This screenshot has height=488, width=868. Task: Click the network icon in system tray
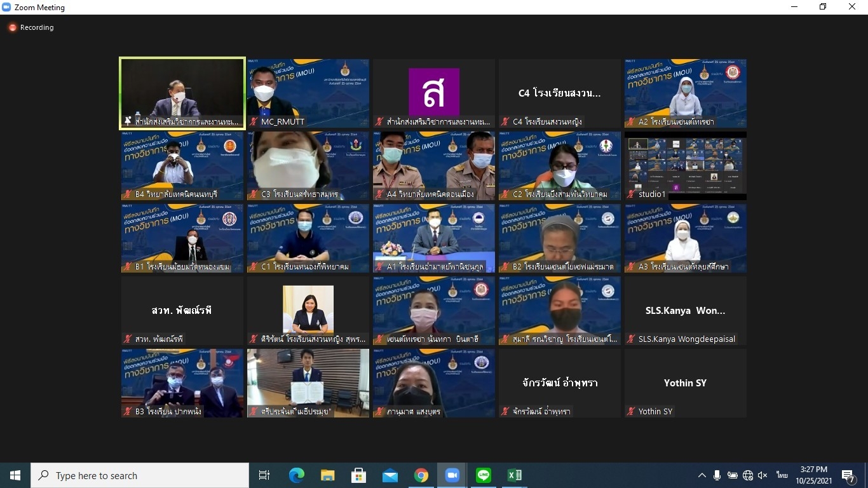pos(747,475)
